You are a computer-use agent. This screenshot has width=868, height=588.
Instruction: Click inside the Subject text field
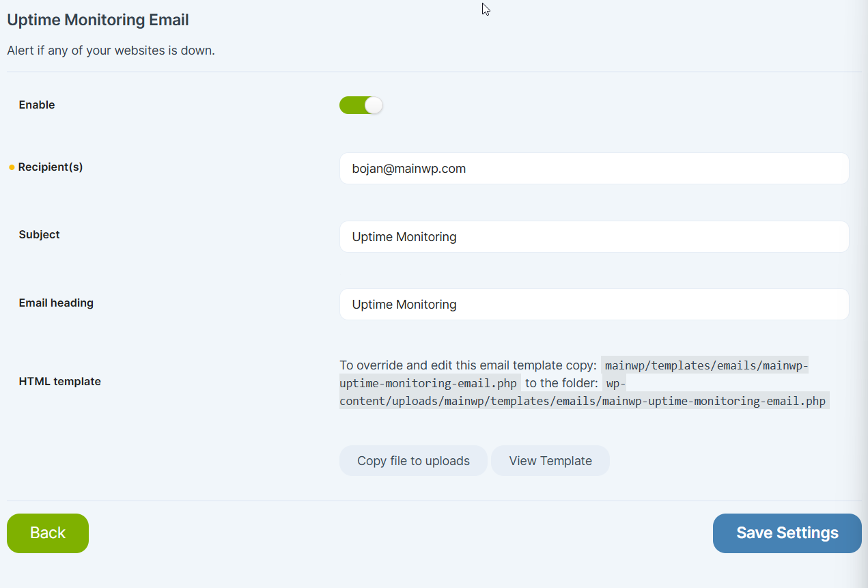pyautogui.click(x=593, y=236)
